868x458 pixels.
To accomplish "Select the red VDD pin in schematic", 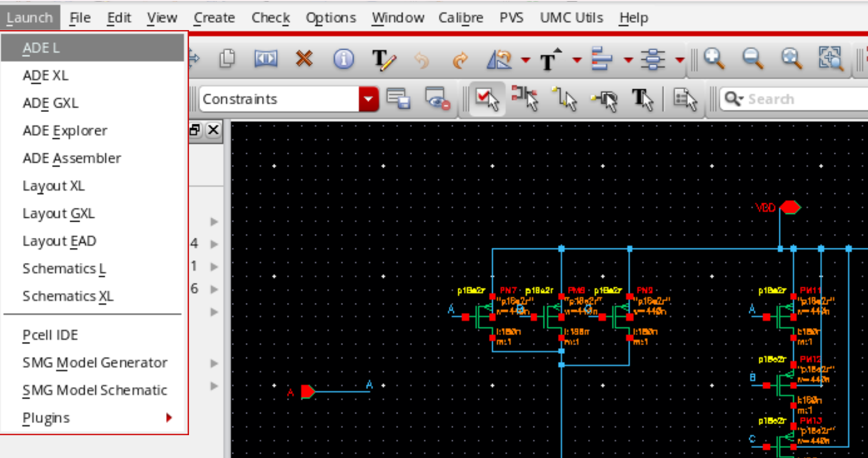I will tap(790, 207).
